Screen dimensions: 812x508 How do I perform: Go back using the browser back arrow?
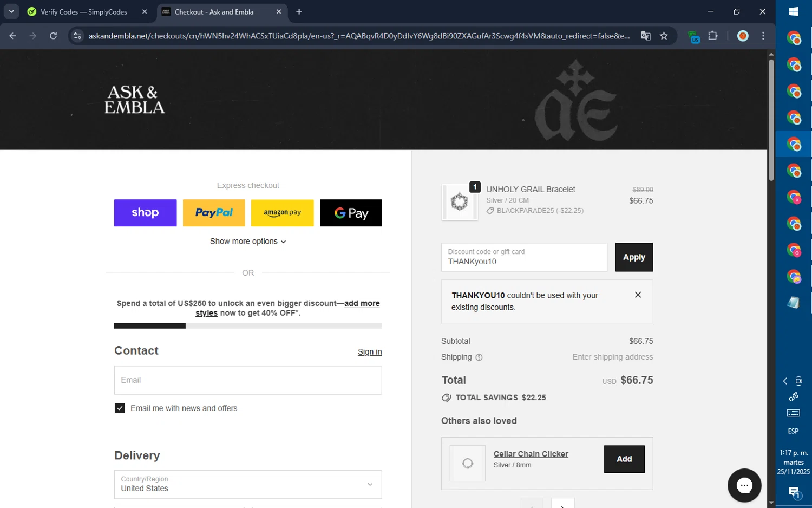tap(13, 36)
